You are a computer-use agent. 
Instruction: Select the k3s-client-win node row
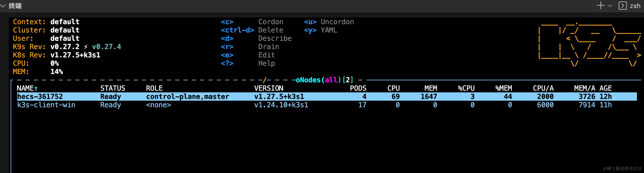46,105
